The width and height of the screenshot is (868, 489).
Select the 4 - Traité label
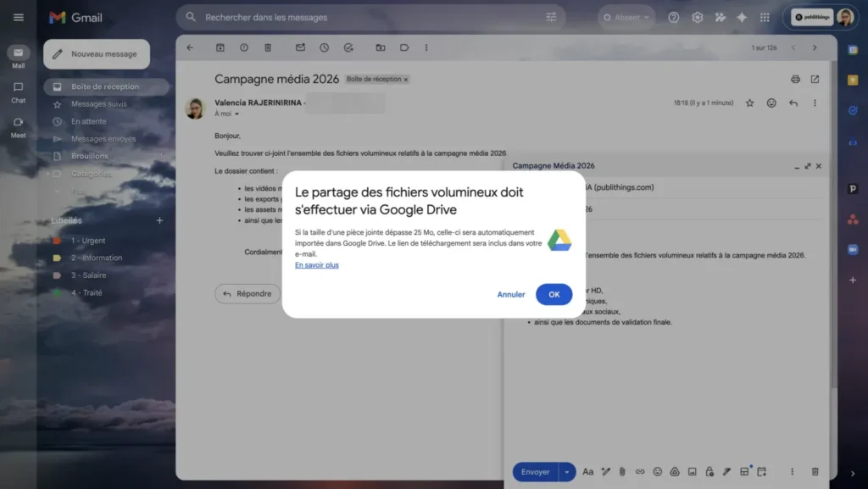(86, 292)
